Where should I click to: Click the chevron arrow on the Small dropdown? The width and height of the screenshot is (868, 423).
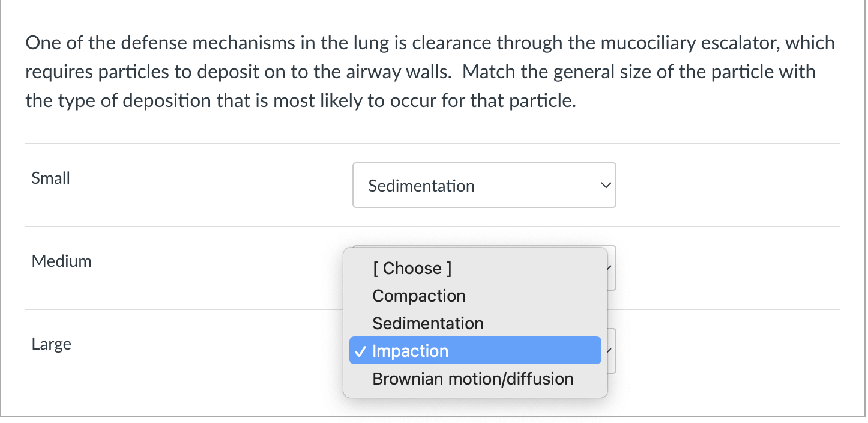pos(606,186)
